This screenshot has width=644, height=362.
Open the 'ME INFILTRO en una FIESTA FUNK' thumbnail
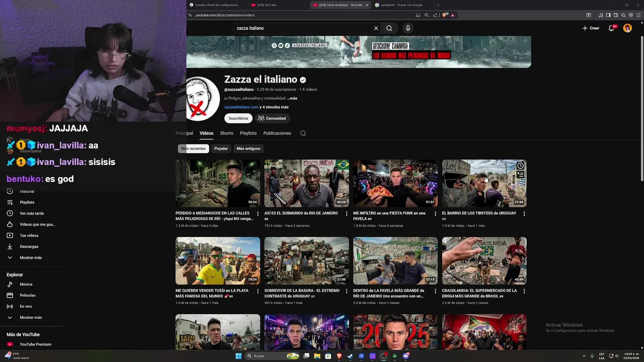point(395,184)
